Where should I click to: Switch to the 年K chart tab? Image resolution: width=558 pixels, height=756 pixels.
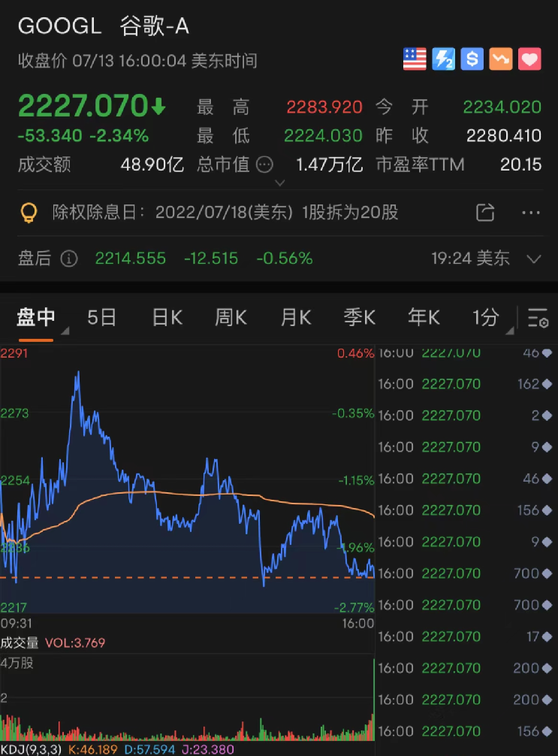pos(424,318)
